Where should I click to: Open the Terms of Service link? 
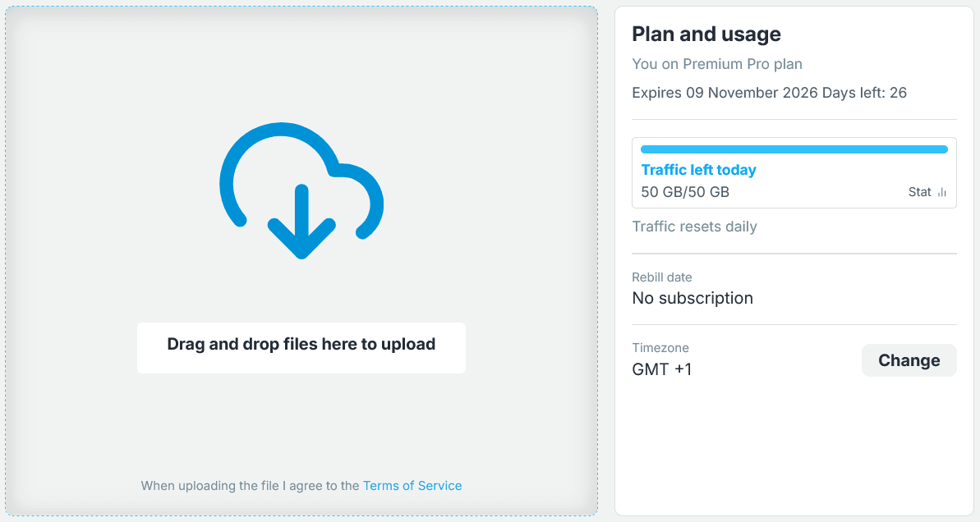[412, 486]
